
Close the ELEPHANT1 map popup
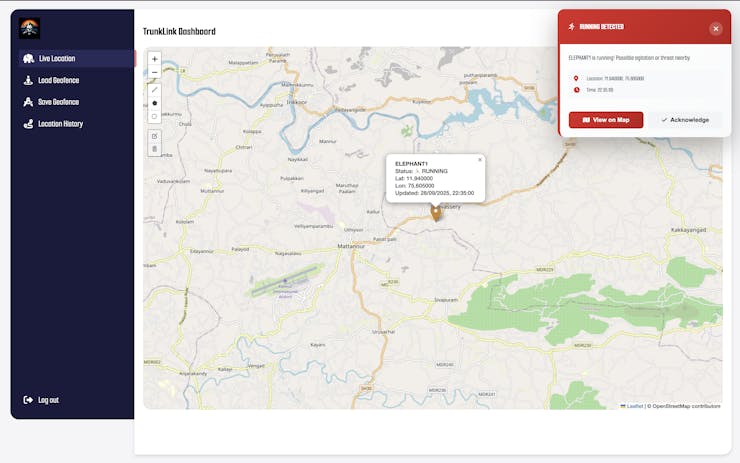click(x=480, y=160)
